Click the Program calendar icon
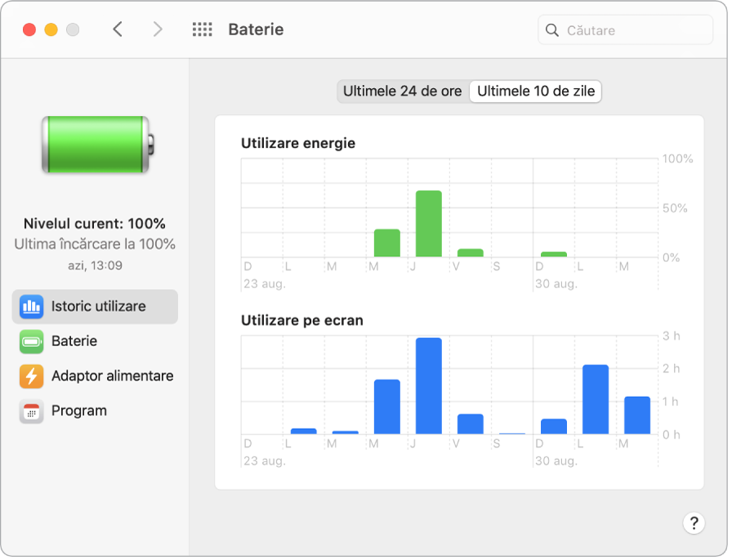732x560 pixels. 31,411
